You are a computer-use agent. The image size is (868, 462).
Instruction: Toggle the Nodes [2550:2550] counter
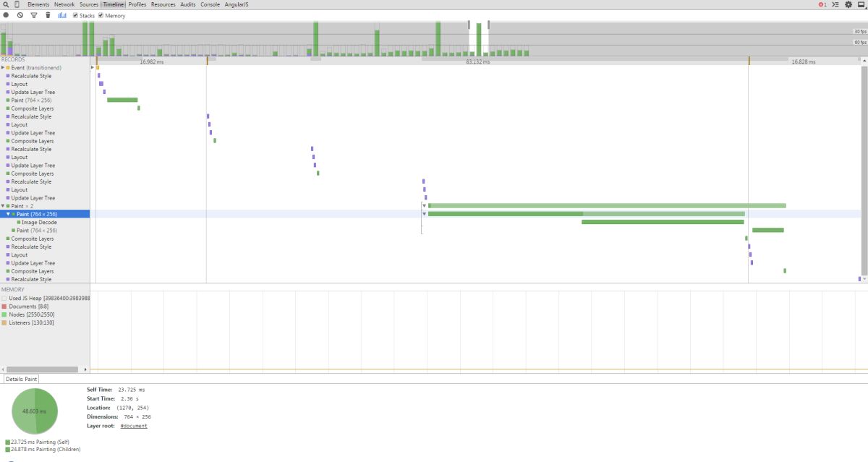[x=4, y=315]
